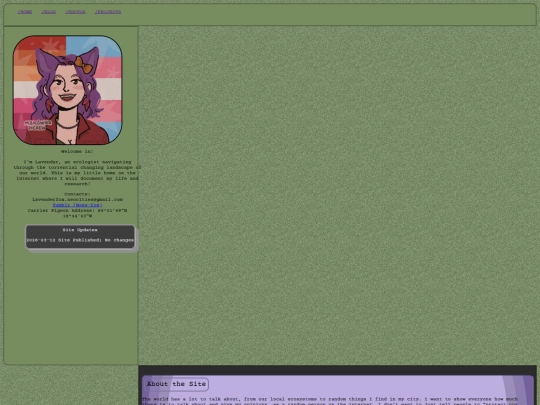This screenshot has width=540, height=405.
Task: Click the "Contacts:" label
Action: click(77, 194)
